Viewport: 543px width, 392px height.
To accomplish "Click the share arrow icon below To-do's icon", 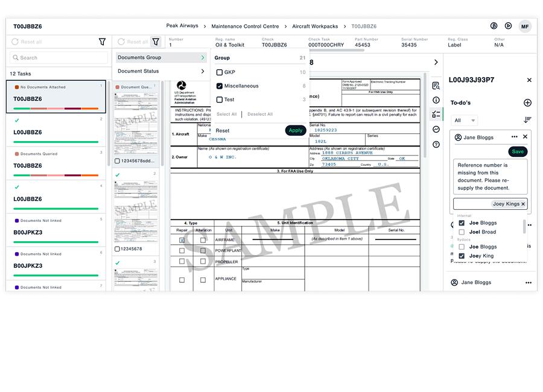I will [x=436, y=130].
